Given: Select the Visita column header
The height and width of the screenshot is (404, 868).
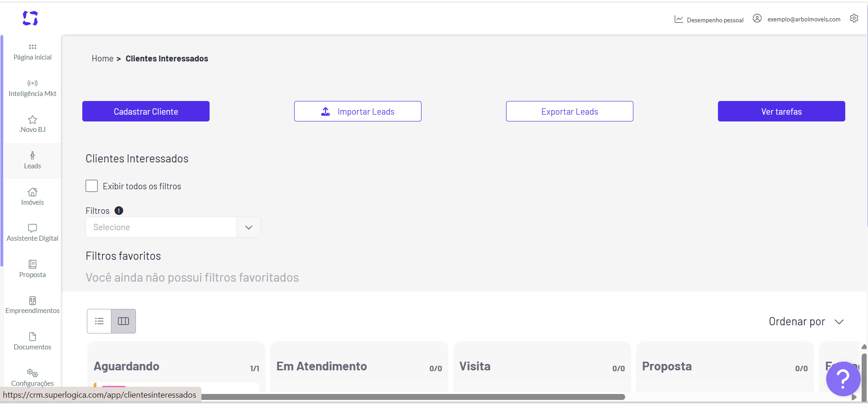Looking at the screenshot, I should (475, 366).
